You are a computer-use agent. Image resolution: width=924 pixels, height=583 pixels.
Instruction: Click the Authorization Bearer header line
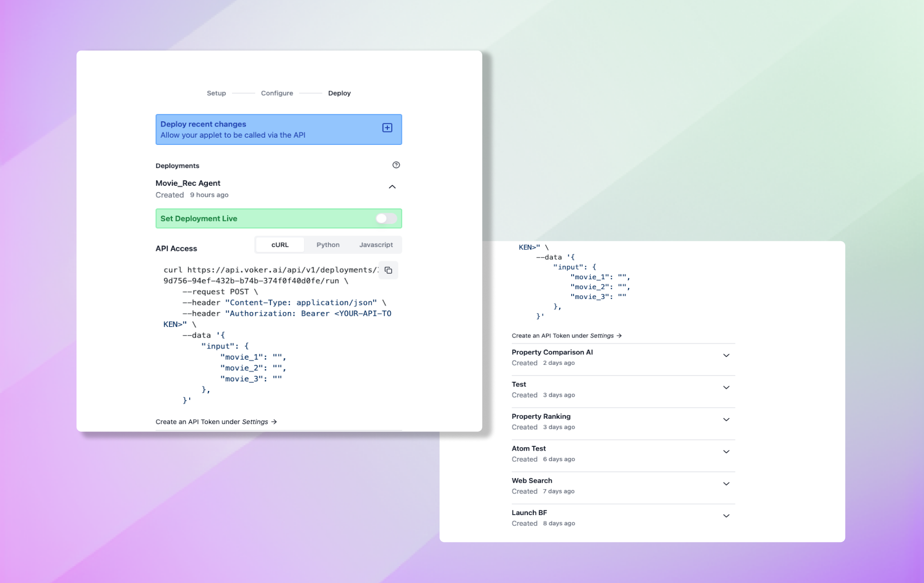click(x=286, y=313)
